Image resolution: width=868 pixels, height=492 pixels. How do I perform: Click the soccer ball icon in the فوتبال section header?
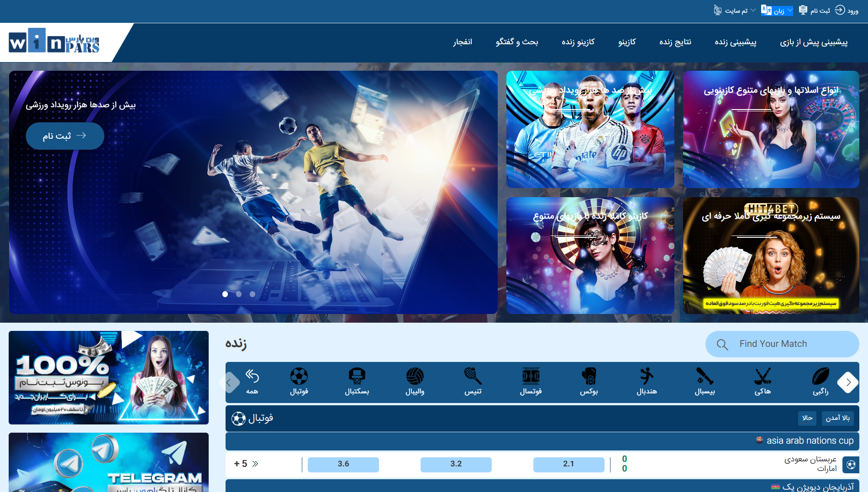coord(238,419)
